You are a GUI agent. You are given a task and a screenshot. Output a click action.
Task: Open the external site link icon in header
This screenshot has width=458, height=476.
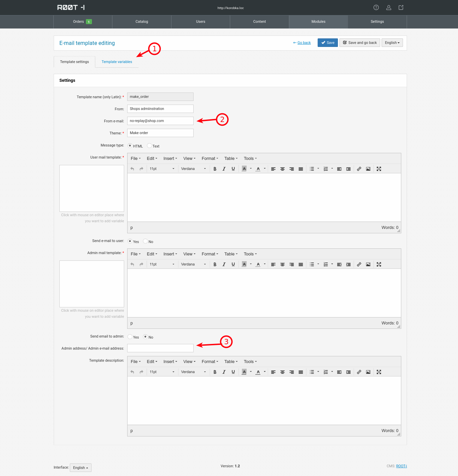coord(401,7)
